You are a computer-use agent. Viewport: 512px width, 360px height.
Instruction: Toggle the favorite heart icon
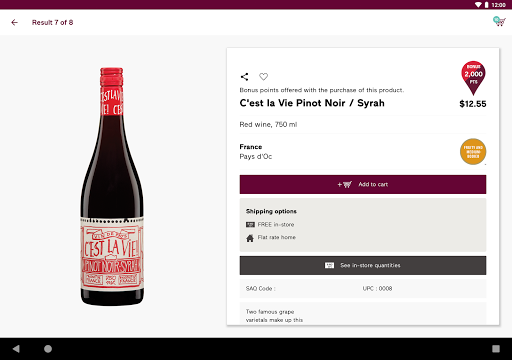(x=263, y=77)
